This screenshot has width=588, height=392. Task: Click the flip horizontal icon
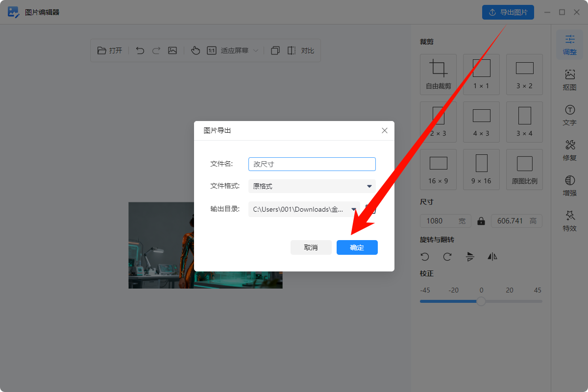pos(492,257)
